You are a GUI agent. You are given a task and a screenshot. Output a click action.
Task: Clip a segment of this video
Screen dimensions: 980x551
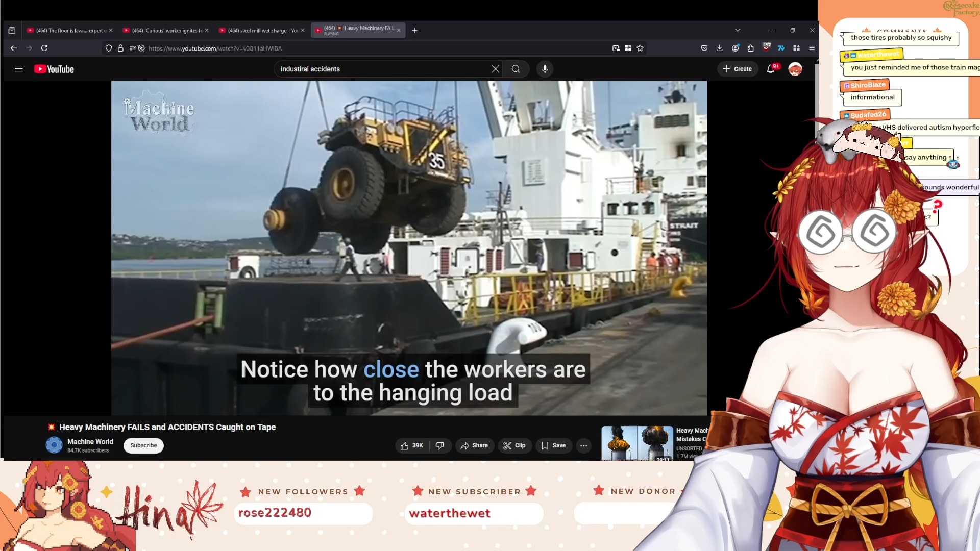pos(514,445)
